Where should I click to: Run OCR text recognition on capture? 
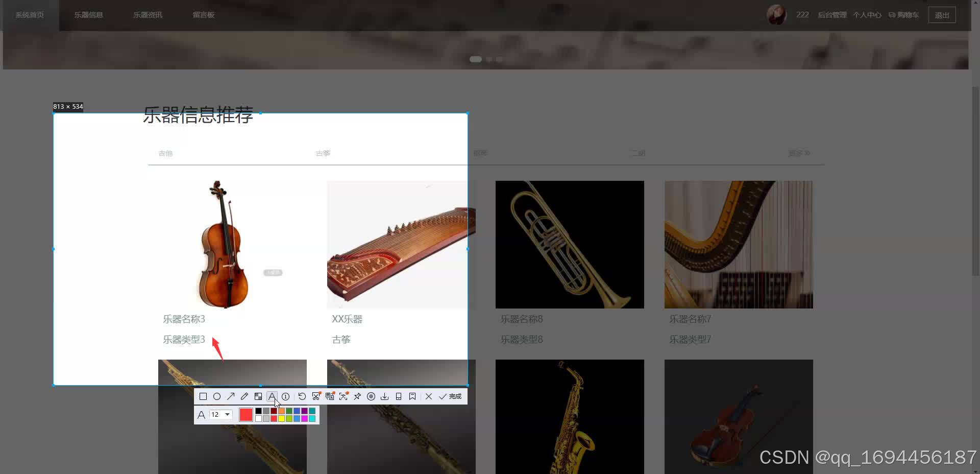click(x=344, y=396)
